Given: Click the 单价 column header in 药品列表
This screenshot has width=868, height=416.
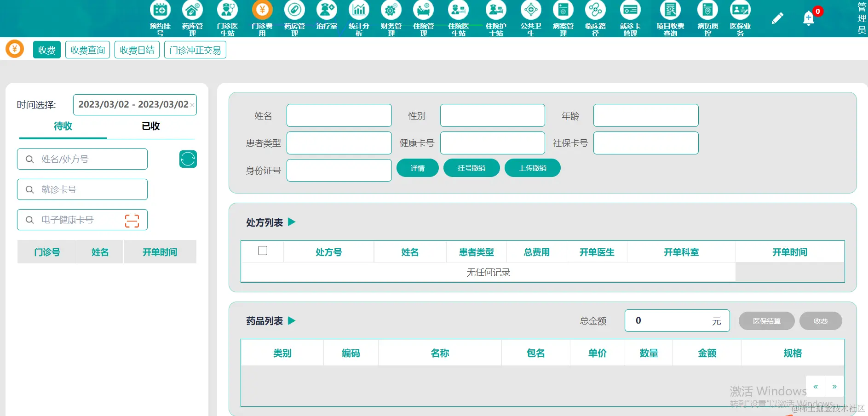Looking at the screenshot, I should [x=597, y=353].
